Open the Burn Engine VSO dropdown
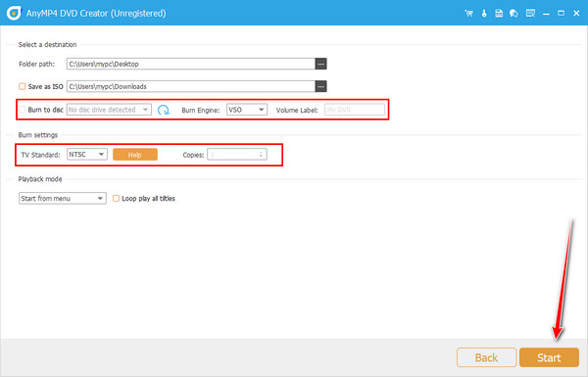Screen dimensions: 588x377 (247, 110)
